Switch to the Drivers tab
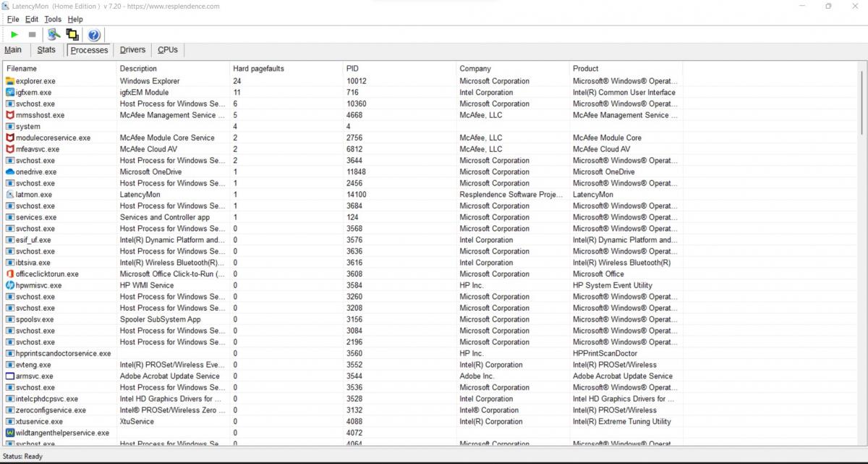 pyautogui.click(x=132, y=50)
